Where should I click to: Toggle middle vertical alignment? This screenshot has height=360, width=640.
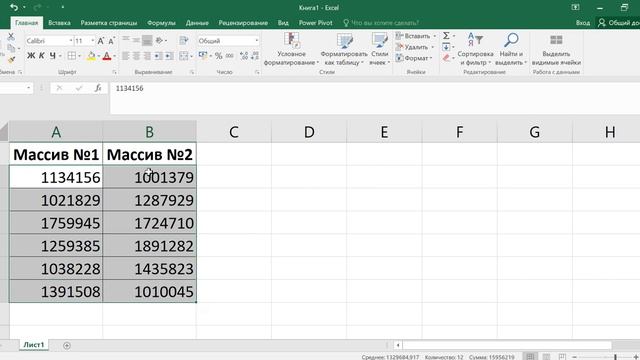pos(136,40)
